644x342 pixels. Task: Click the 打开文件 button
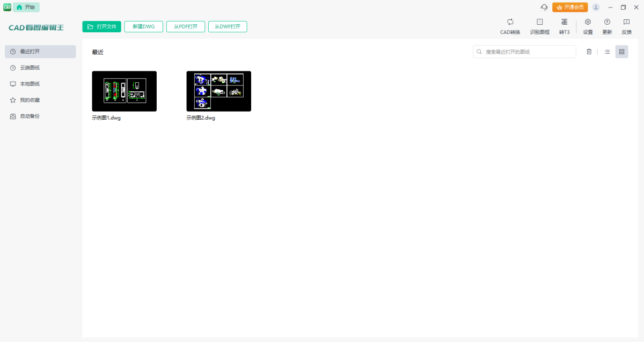pyautogui.click(x=101, y=26)
